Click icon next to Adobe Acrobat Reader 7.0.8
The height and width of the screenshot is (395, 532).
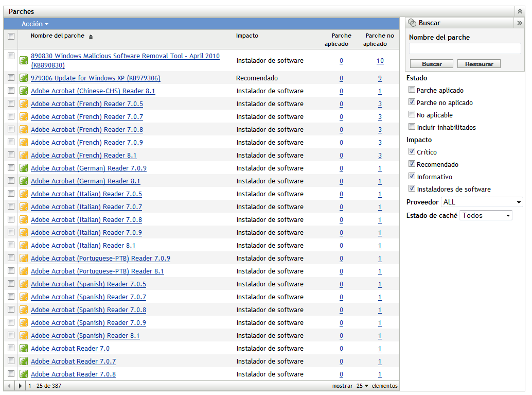(x=24, y=374)
